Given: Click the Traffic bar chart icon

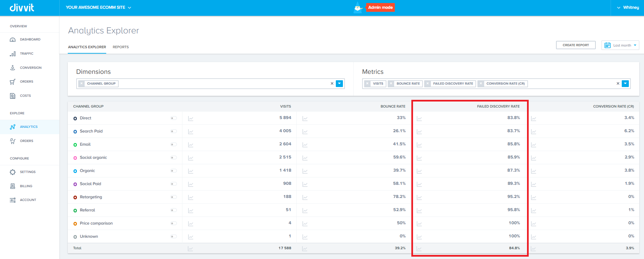Looking at the screenshot, I should pos(13,54).
